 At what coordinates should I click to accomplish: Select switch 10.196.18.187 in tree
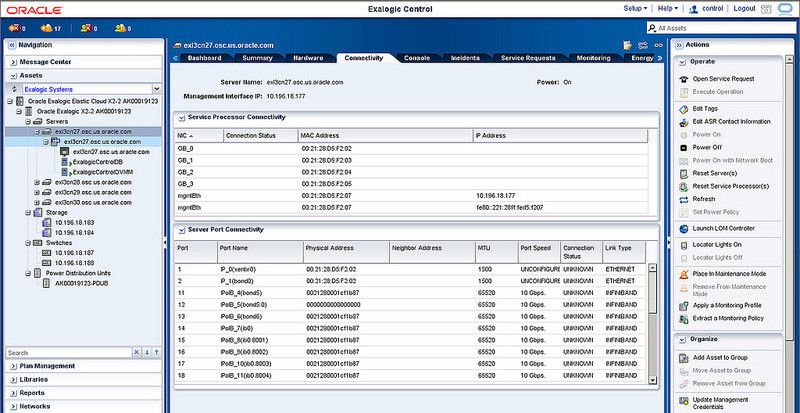[74, 253]
